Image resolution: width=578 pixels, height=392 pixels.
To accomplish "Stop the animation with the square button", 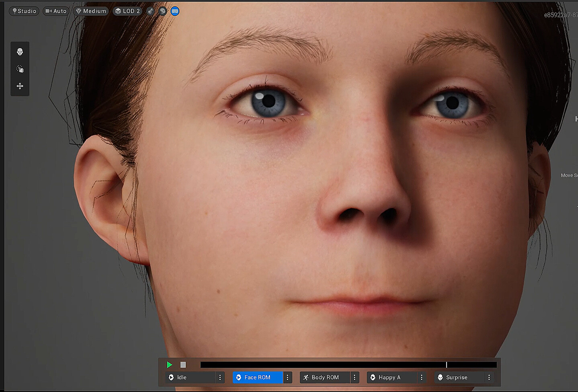I will pos(183,365).
